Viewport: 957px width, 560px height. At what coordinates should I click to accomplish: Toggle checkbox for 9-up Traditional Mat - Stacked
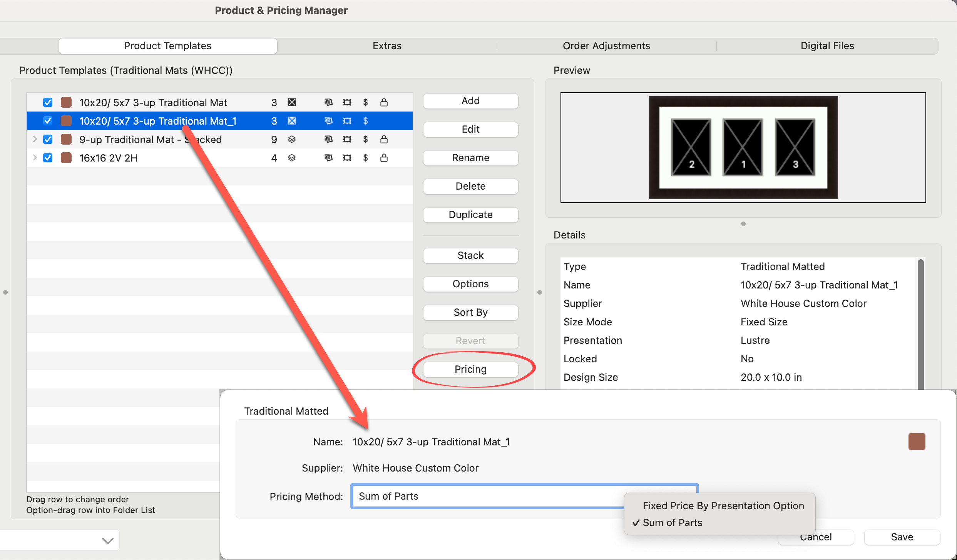click(48, 139)
